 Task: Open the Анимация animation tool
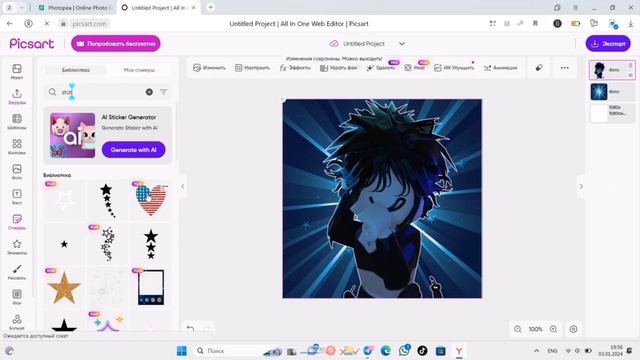[500, 68]
